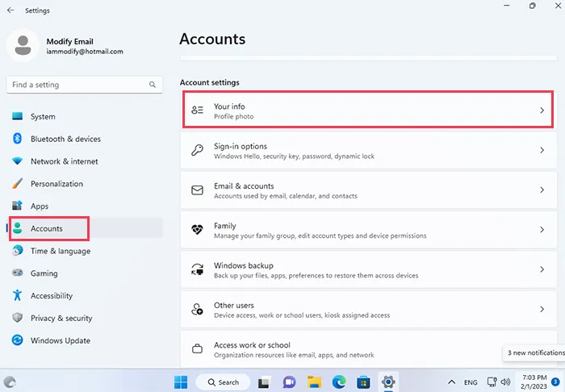Open File Explorer from the taskbar
The width and height of the screenshot is (565, 392).
[x=314, y=382]
